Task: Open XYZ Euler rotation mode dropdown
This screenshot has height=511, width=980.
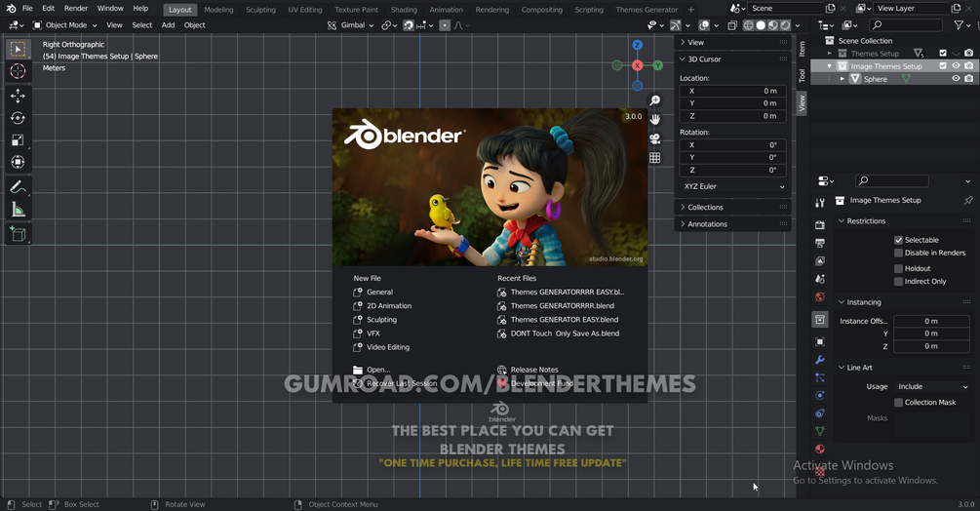Action: (x=733, y=187)
